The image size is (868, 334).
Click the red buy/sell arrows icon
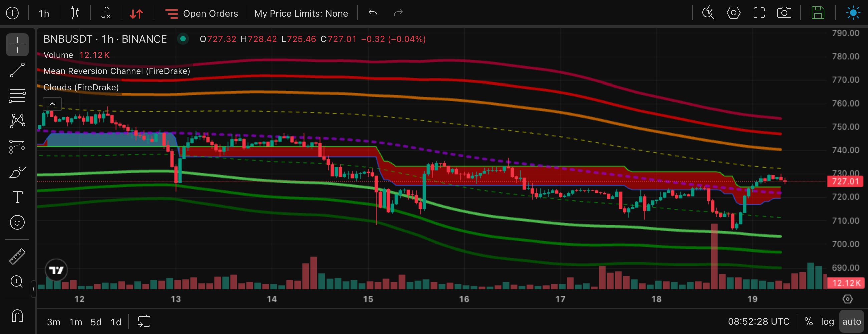(x=137, y=13)
